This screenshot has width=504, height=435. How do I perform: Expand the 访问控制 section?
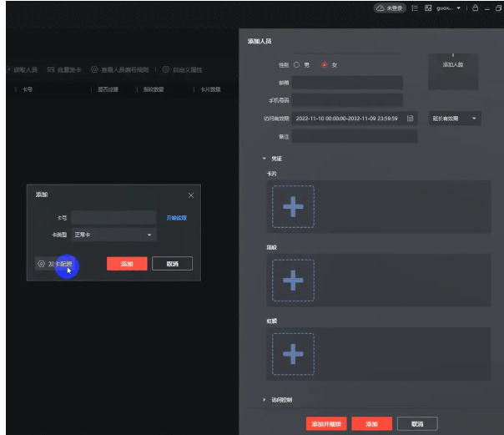click(265, 400)
